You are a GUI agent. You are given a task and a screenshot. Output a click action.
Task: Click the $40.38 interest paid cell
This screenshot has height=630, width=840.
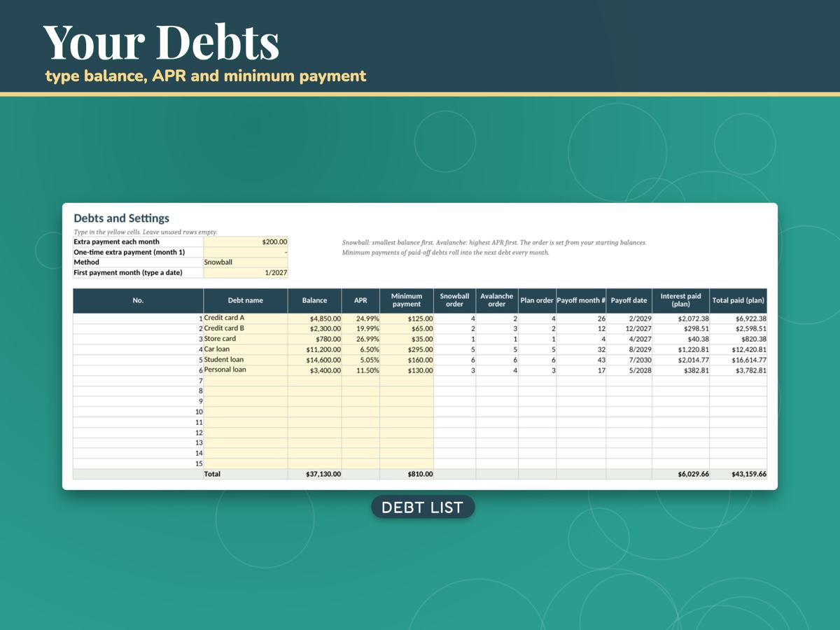(680, 339)
